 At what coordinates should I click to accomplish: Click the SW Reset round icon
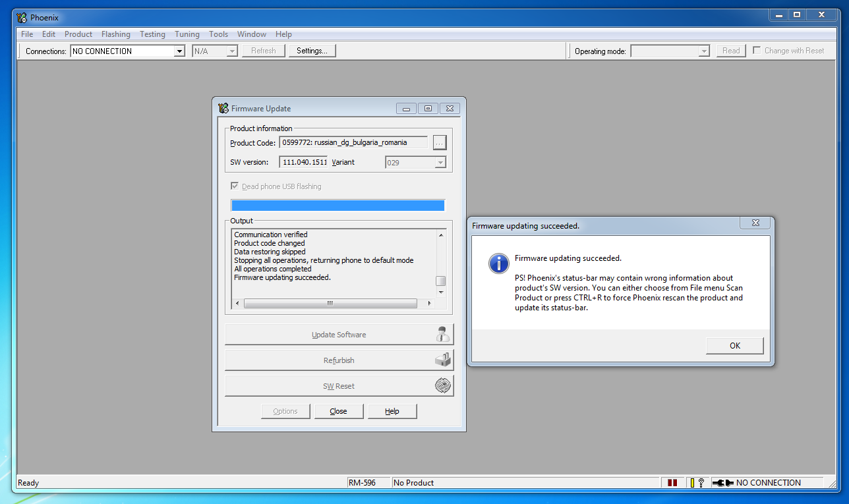point(444,385)
